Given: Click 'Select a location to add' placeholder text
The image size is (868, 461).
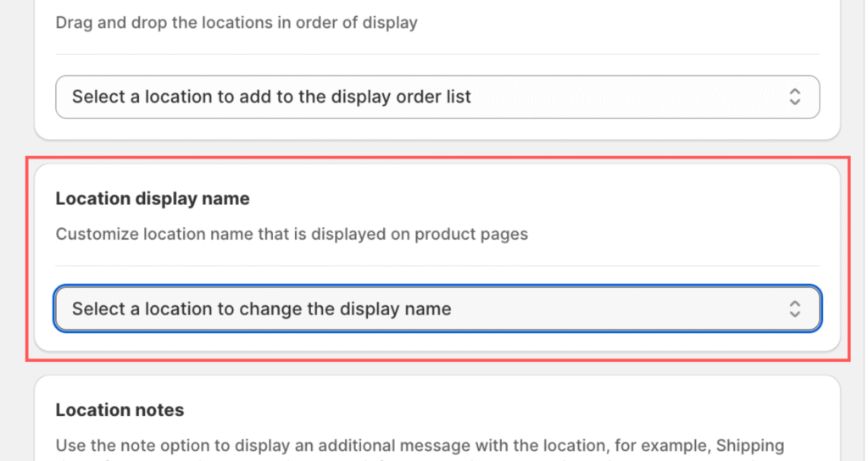Looking at the screenshot, I should pyautogui.click(x=271, y=97).
